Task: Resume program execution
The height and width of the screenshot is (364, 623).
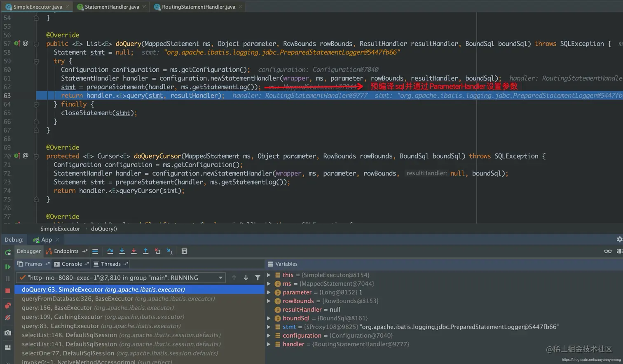Action: tap(7, 267)
